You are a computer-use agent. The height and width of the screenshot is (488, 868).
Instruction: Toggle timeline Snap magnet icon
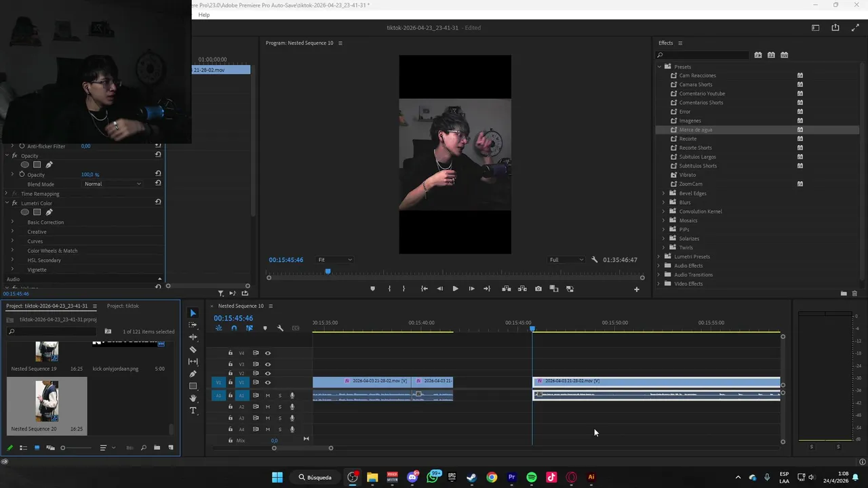click(x=234, y=328)
